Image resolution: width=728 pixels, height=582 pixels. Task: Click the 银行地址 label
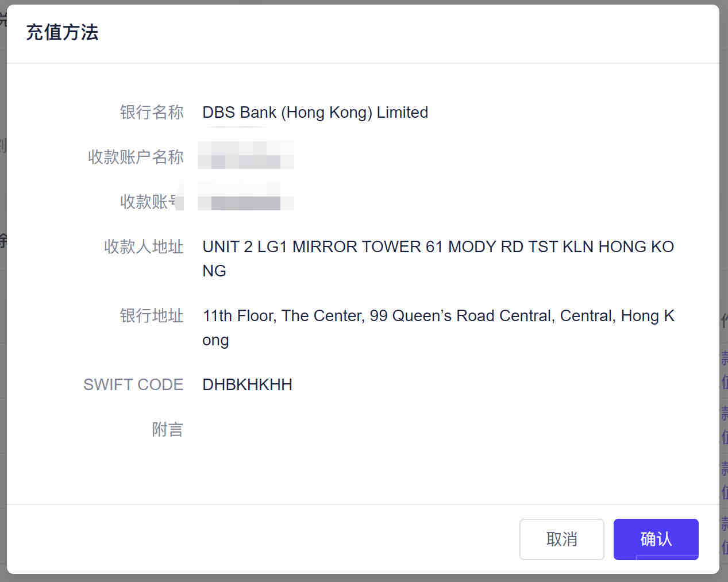(x=152, y=315)
